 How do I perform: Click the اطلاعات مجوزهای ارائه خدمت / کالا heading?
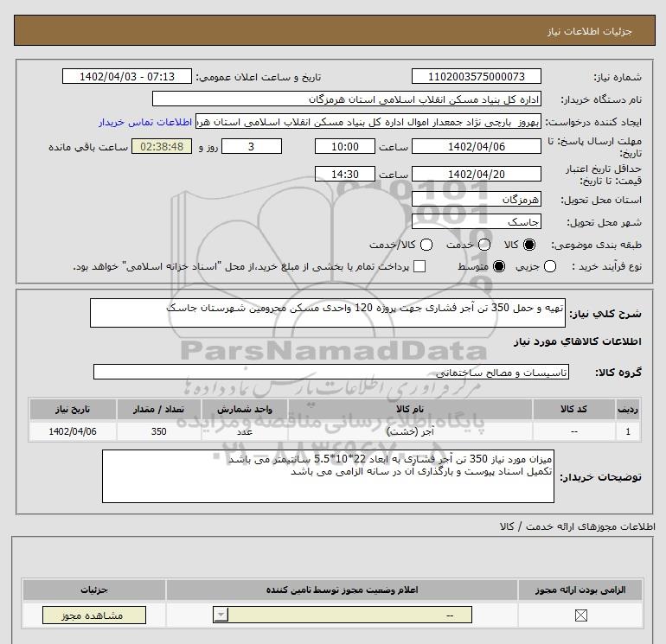click(577, 526)
